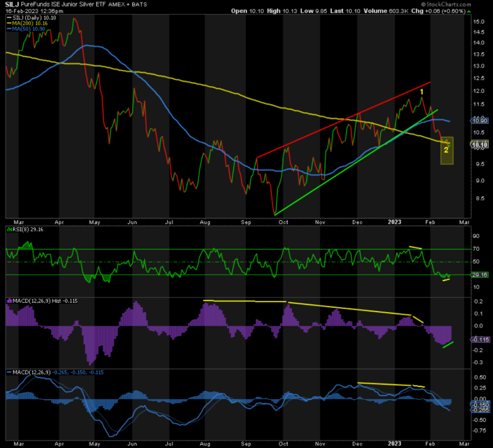Click the white line marker beside SILJ (Daily)
The image size is (493, 448).
[9, 18]
